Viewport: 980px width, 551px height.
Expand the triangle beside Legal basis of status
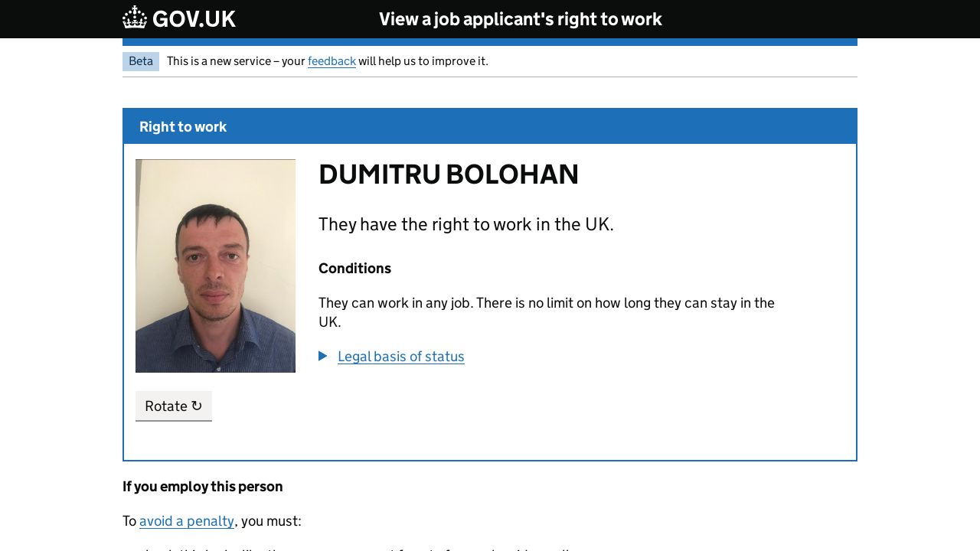(323, 356)
